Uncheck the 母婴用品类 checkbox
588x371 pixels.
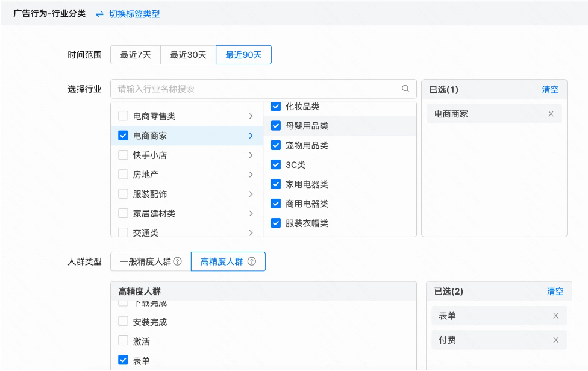(275, 126)
